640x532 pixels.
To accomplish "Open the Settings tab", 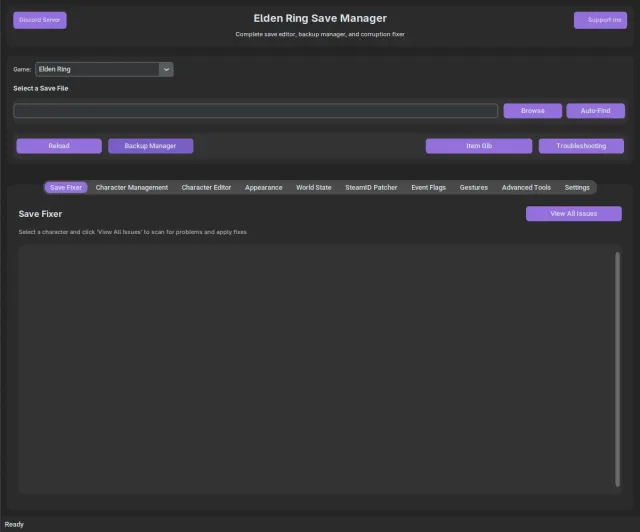I will [577, 187].
